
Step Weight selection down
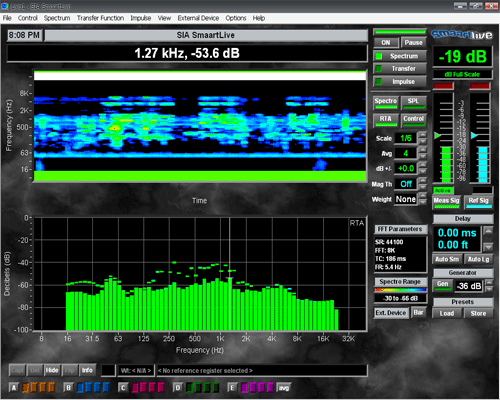click(x=422, y=202)
